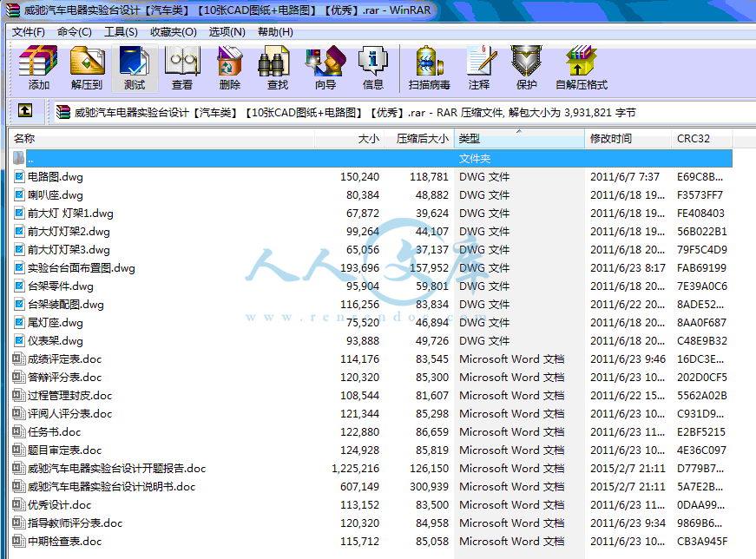Select icon of 喇叭座.dwg file
Viewport: 756px width, 559px height.
coord(19,194)
